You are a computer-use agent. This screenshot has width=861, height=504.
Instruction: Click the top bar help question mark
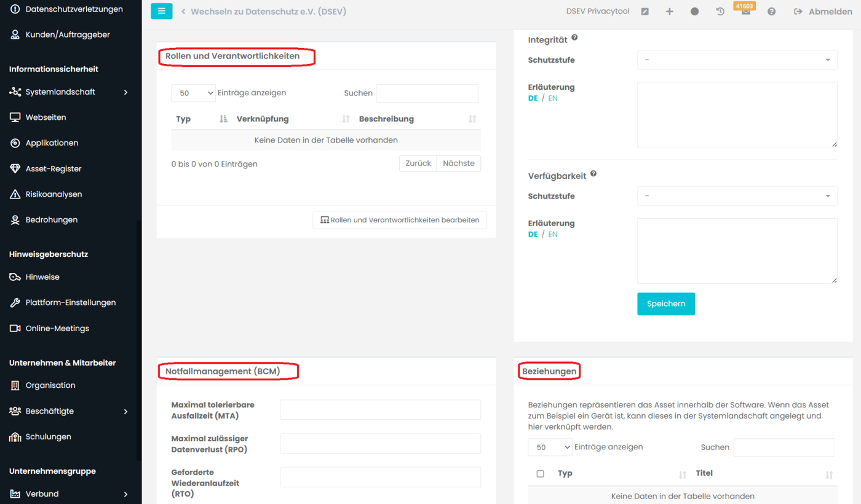click(x=771, y=12)
